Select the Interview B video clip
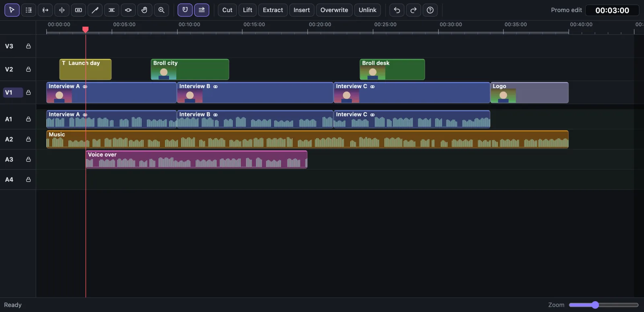This screenshot has width=644, height=312. pyautogui.click(x=255, y=93)
